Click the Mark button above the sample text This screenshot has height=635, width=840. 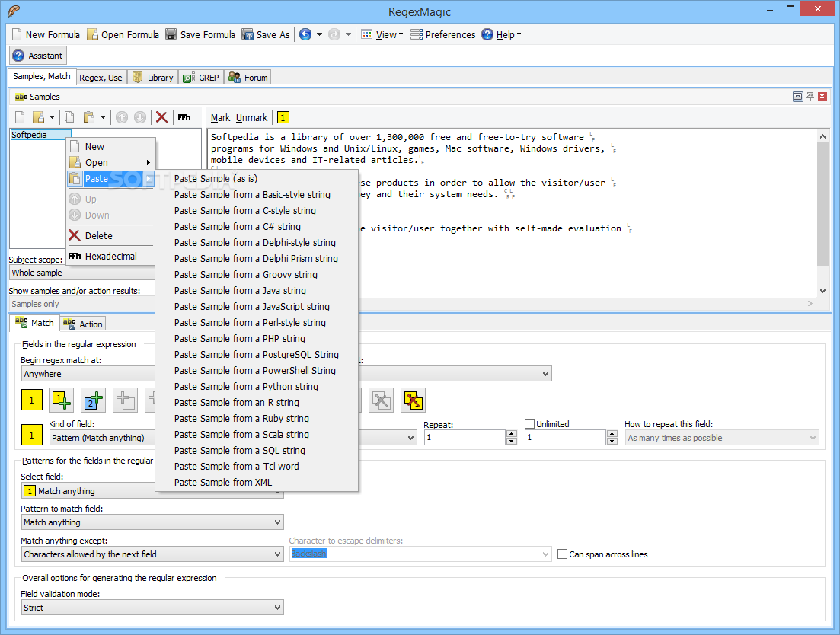(220, 118)
